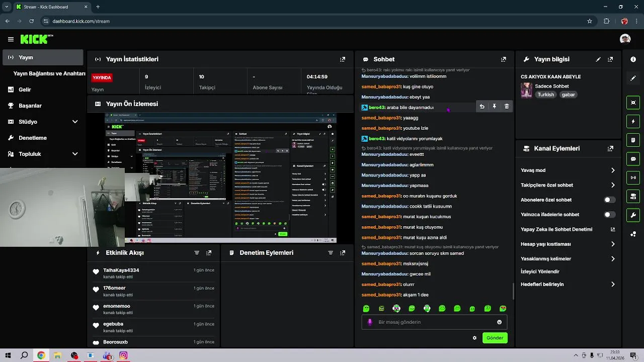Toggle Yalnızca ifadelerle sohbet switch
The height and width of the screenshot is (362, 644).
point(609,215)
